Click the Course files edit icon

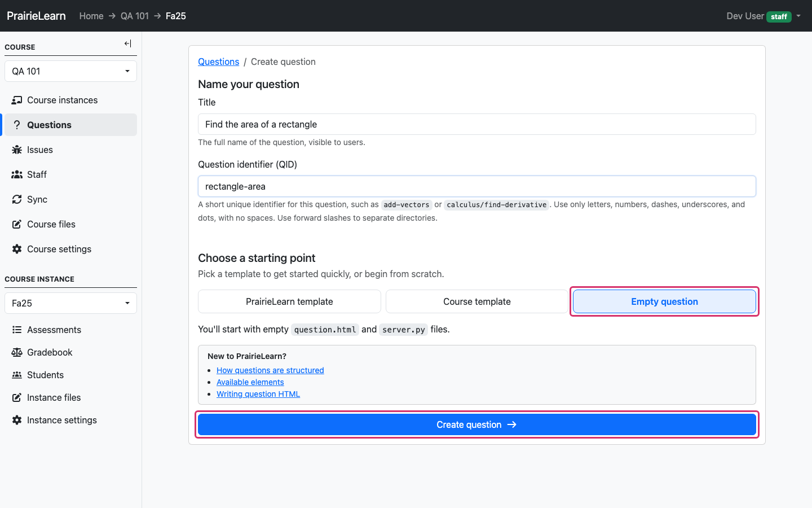pyautogui.click(x=17, y=224)
